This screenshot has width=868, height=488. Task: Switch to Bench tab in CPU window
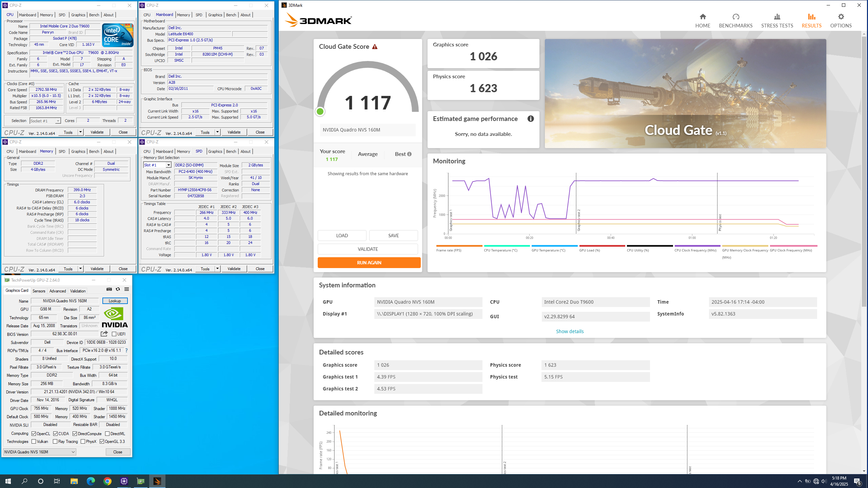(x=94, y=15)
